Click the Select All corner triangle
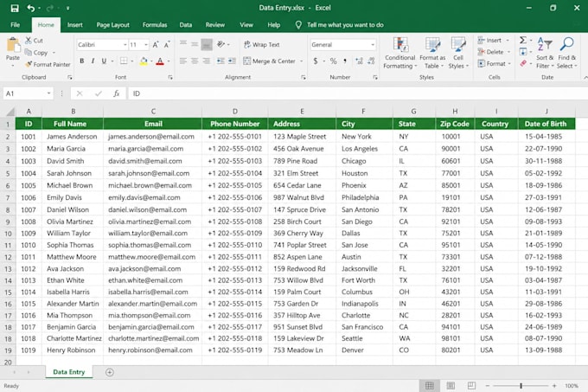The width and height of the screenshot is (588, 392). (10, 112)
